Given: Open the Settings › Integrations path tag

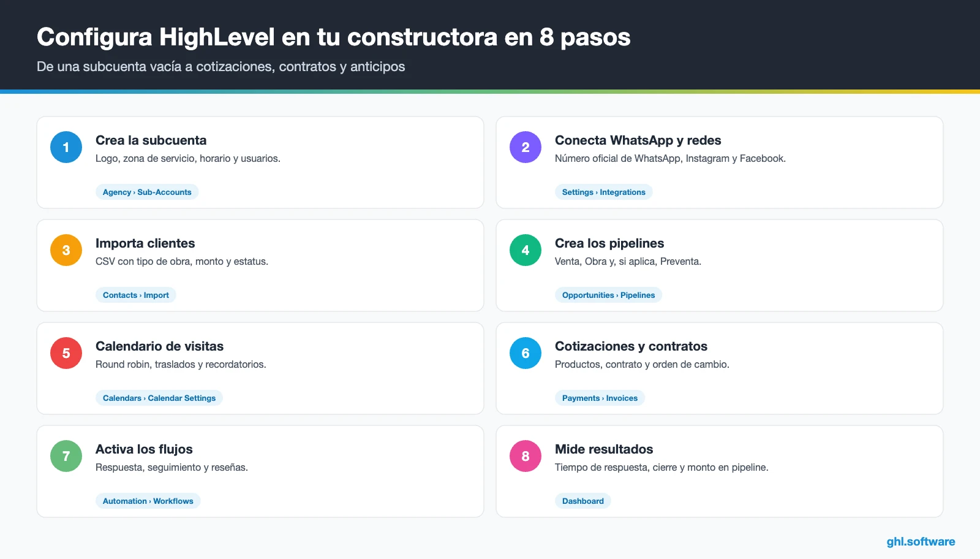Looking at the screenshot, I should pos(604,192).
